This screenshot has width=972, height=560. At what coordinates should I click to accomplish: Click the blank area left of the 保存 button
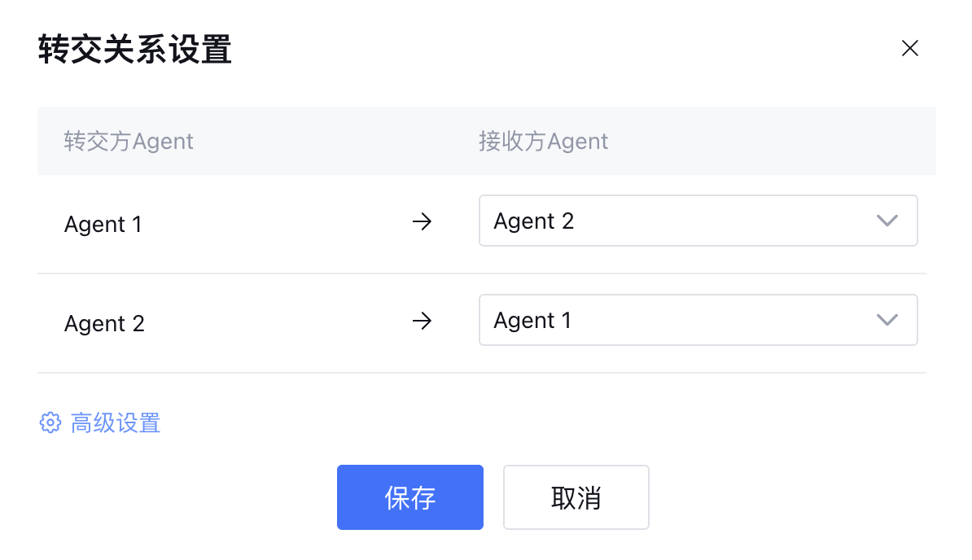click(204, 497)
